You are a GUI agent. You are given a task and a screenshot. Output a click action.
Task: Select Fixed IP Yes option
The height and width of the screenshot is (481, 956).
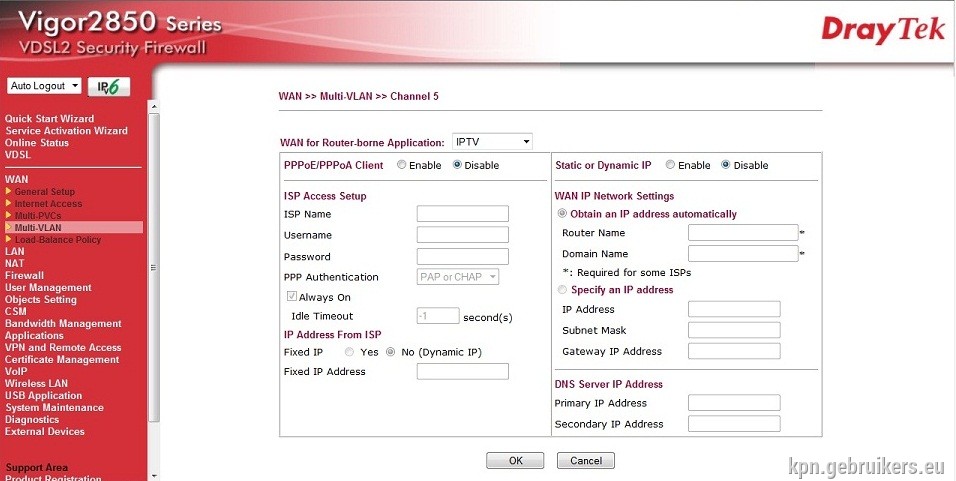point(349,352)
